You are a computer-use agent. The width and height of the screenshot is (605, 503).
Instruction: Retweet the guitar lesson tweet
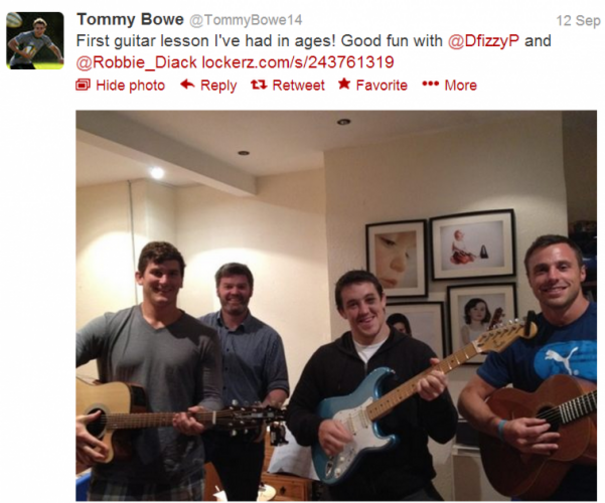[288, 85]
